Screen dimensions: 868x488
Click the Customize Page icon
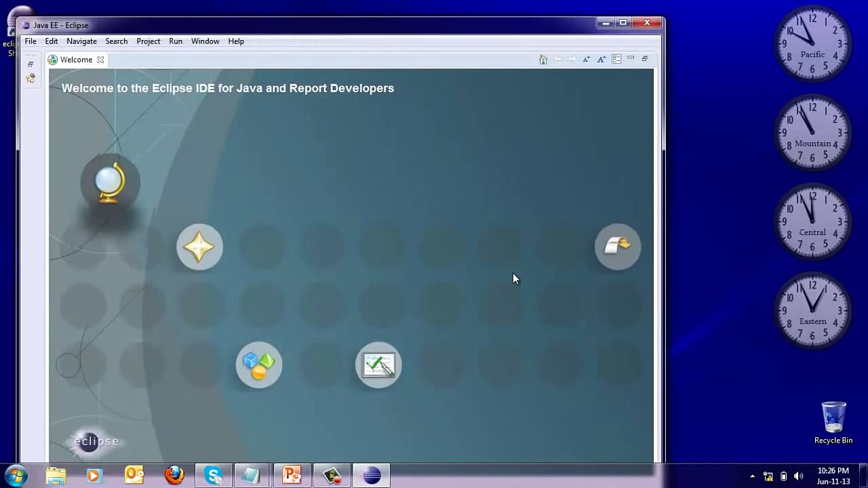(x=616, y=60)
